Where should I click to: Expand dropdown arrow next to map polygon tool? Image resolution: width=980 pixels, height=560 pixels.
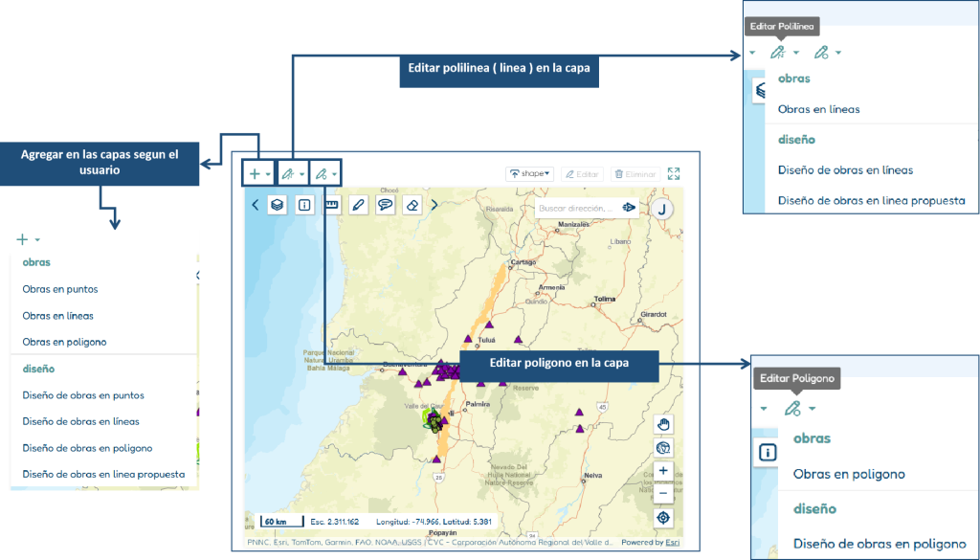point(335,174)
